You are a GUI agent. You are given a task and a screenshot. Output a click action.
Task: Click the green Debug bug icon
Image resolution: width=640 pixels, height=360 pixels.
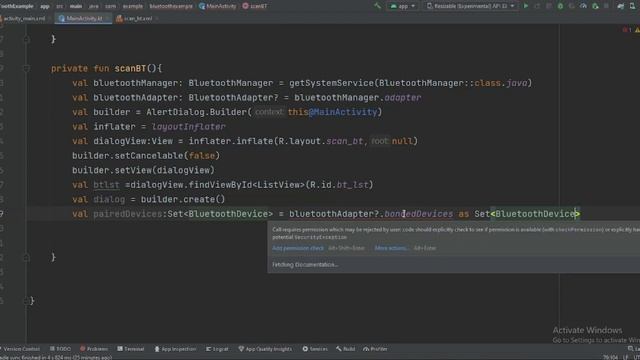pyautogui.click(x=560, y=6)
